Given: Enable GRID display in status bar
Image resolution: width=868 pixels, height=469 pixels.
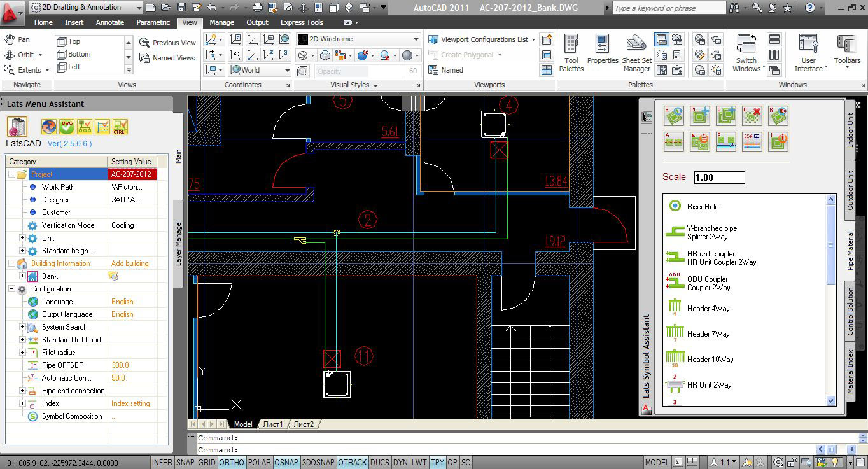Looking at the screenshot, I should click(x=207, y=463).
